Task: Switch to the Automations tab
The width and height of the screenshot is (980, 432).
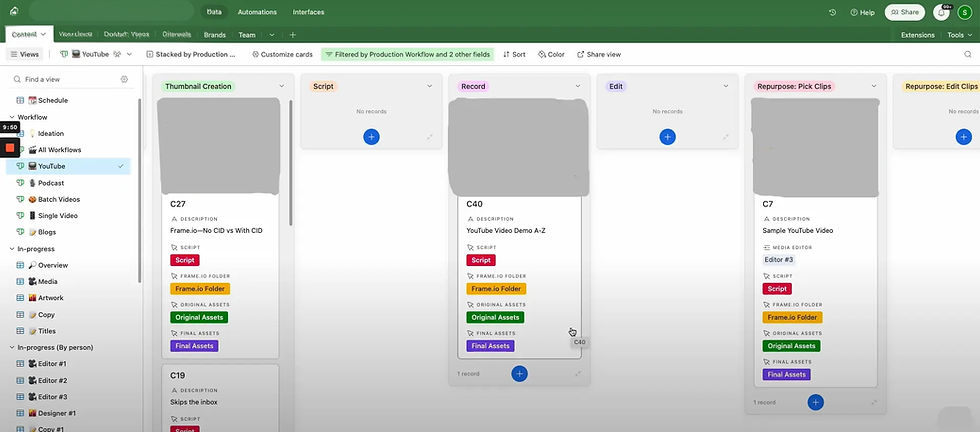Action: click(x=258, y=12)
